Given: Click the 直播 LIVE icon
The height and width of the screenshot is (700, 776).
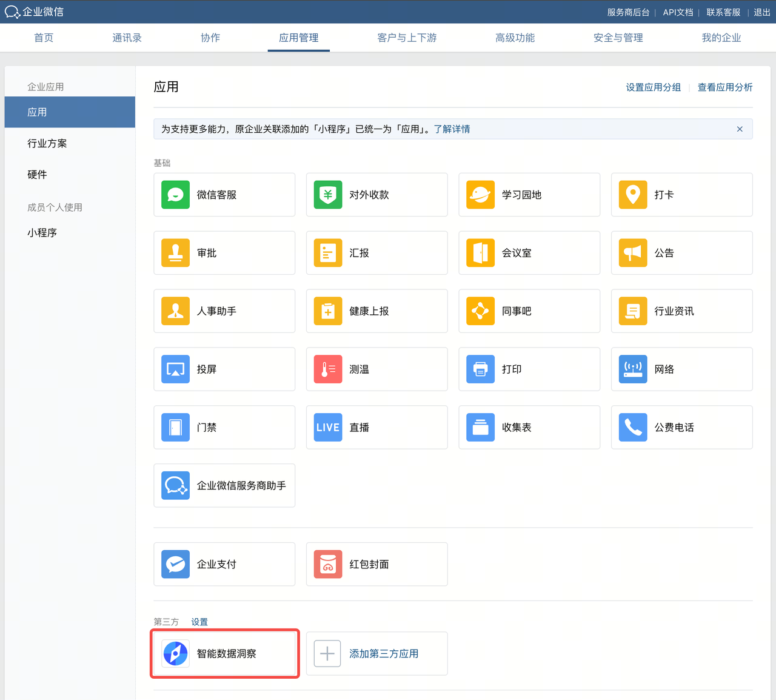Looking at the screenshot, I should click(x=328, y=428).
